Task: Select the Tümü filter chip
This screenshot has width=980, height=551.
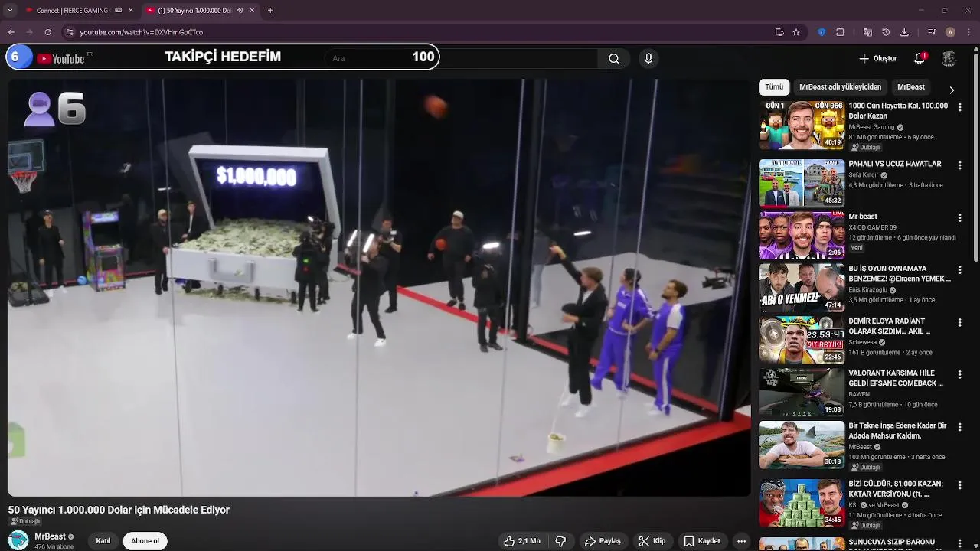Action: [x=774, y=87]
